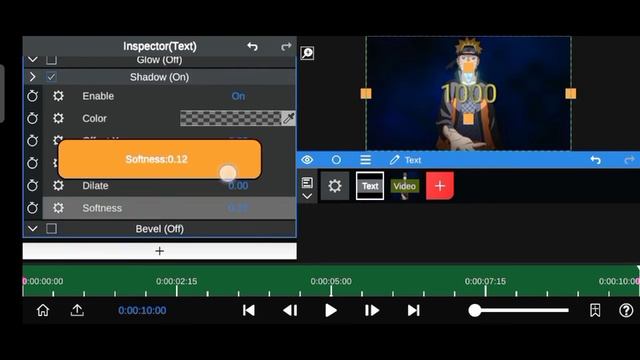The image size is (640, 360).
Task: Play the video preview
Action: pyautogui.click(x=331, y=311)
